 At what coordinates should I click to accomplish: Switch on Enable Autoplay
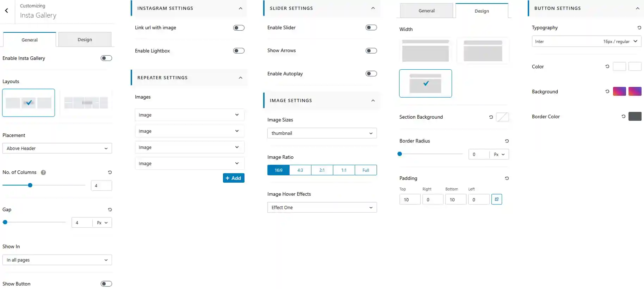371,74
